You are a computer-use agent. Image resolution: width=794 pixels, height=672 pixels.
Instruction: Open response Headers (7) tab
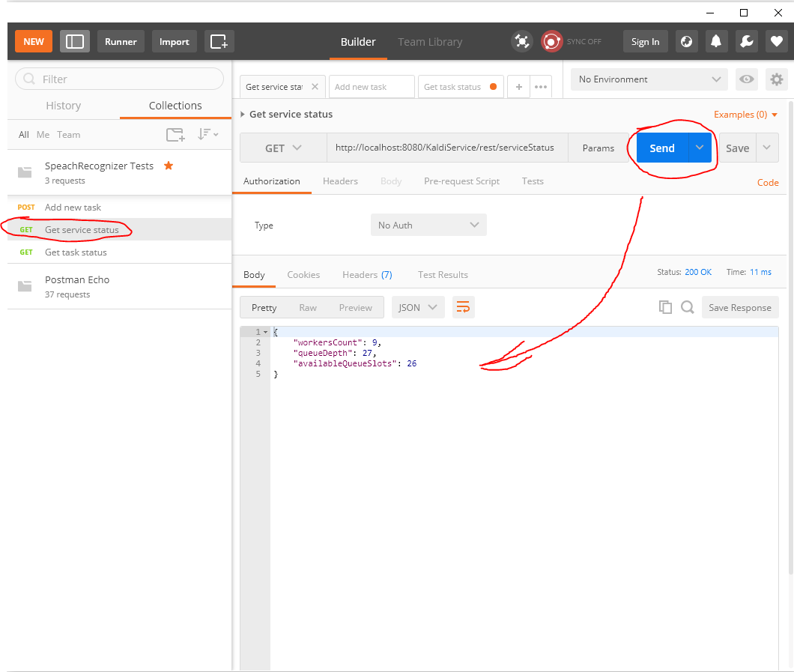(367, 275)
